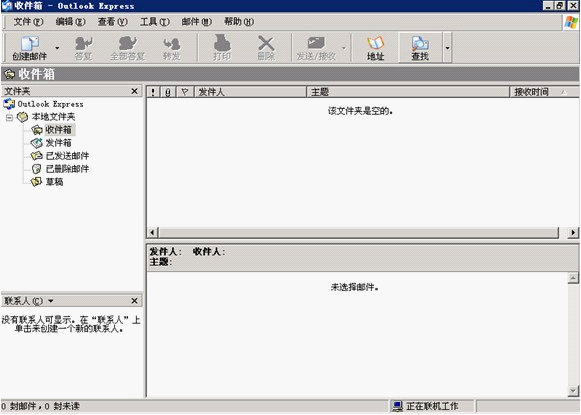Collapse the 本地文件夹 tree node

[9, 117]
